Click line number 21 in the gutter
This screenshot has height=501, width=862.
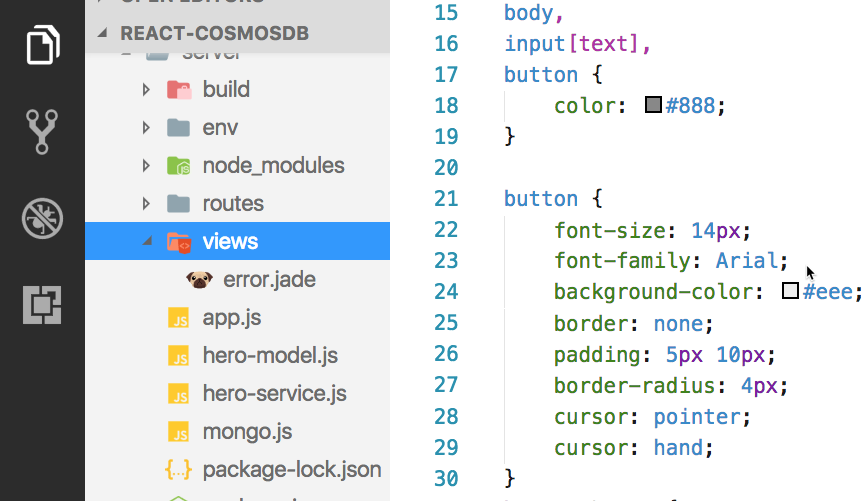(x=446, y=199)
